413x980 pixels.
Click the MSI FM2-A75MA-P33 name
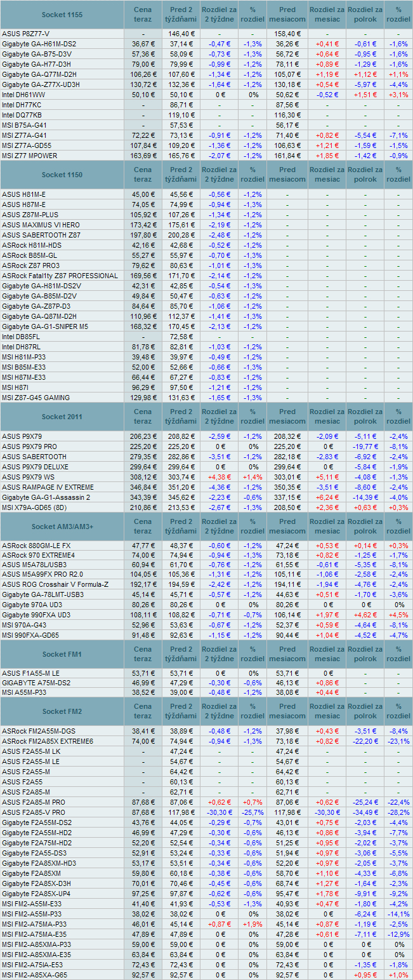pyautogui.click(x=34, y=924)
